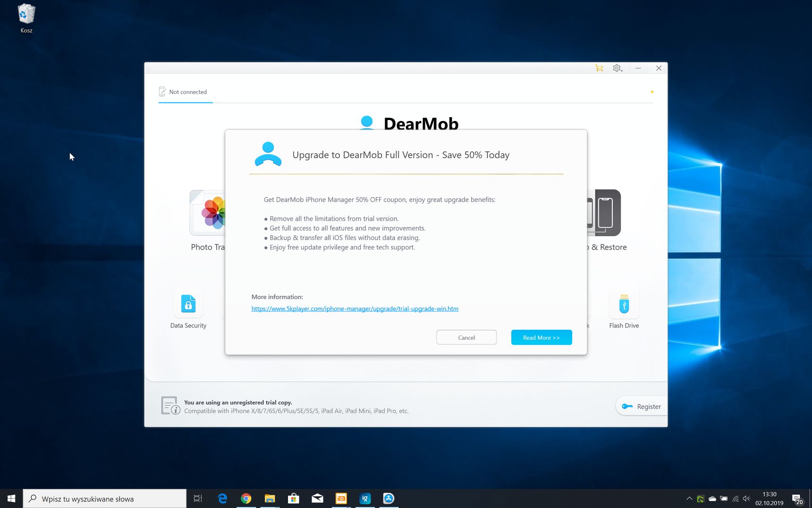Click the DearMob logo in upgrade dialog
The image size is (812, 508).
(268, 154)
